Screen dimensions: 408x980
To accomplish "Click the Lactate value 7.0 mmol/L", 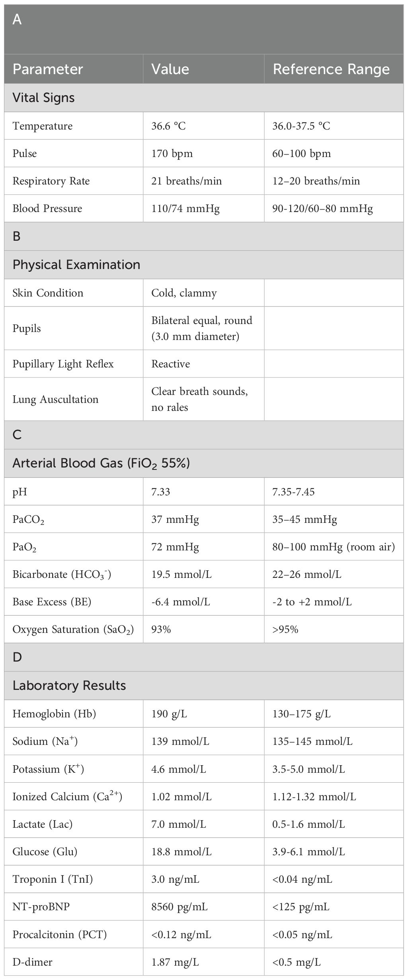I will [x=179, y=824].
